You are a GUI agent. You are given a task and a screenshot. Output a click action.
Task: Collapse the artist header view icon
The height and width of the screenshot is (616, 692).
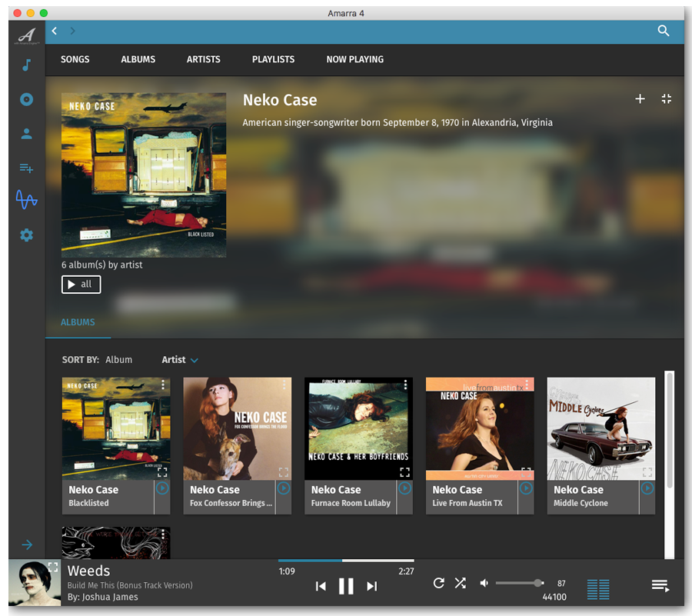(666, 99)
